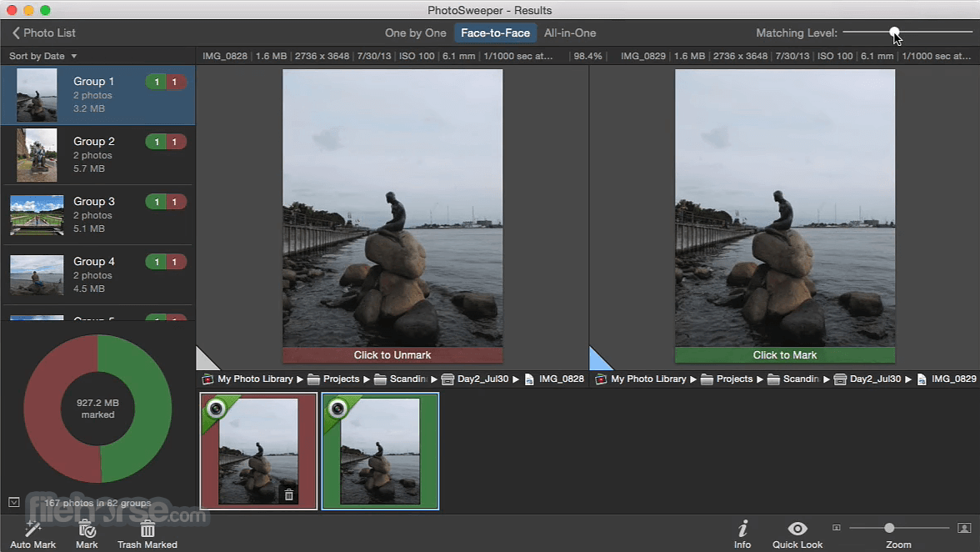Click IMG_0828 file in left path bar

554,379
